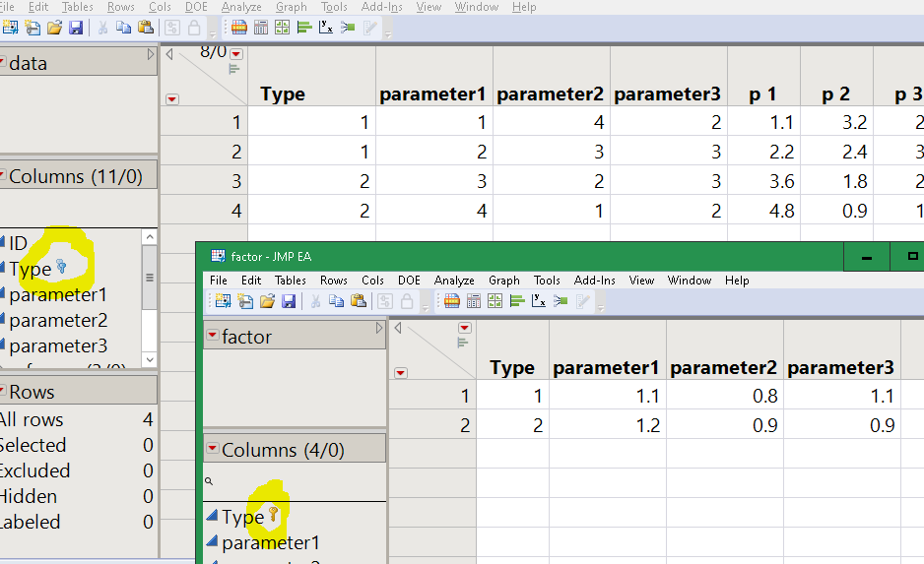Open the red triangle menu beside factor table name
The width and height of the screenshot is (924, 564).
click(212, 336)
